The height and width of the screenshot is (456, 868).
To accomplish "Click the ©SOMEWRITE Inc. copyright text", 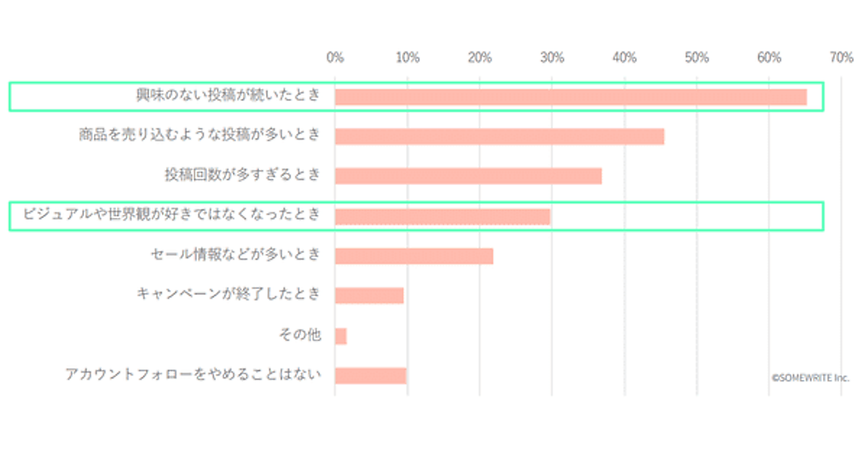I will [810, 377].
